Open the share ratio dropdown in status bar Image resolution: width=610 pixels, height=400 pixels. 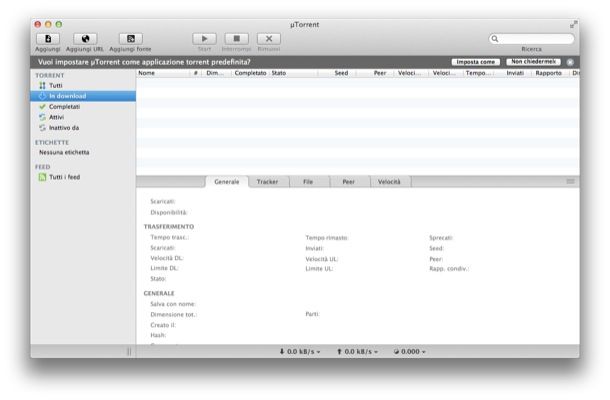pyautogui.click(x=410, y=351)
